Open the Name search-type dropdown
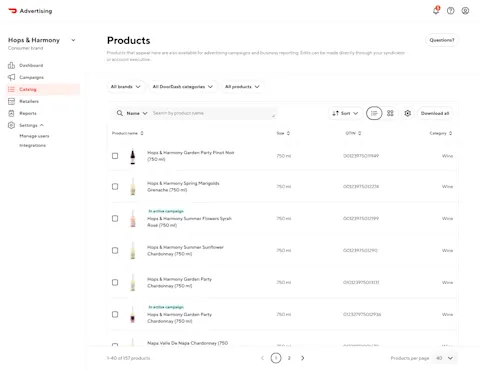This screenshot has width=480, height=370. pos(137,113)
